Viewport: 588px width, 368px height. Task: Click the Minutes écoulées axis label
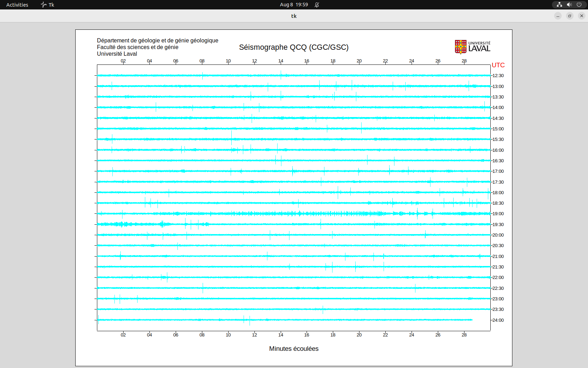(294, 349)
